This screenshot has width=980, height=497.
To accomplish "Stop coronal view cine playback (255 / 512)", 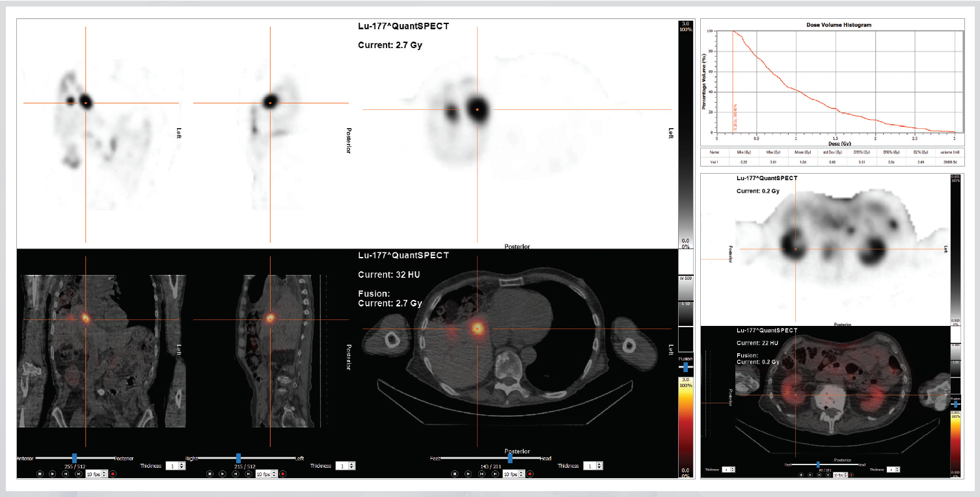I will [40, 474].
